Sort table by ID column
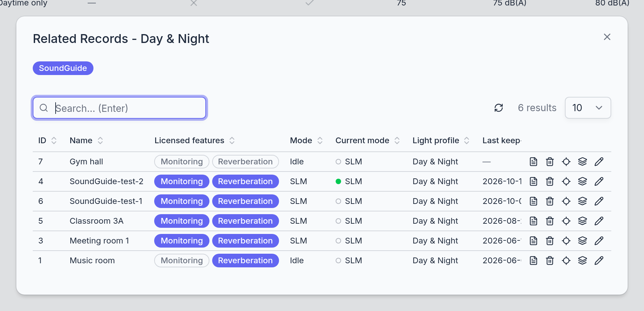 47,140
